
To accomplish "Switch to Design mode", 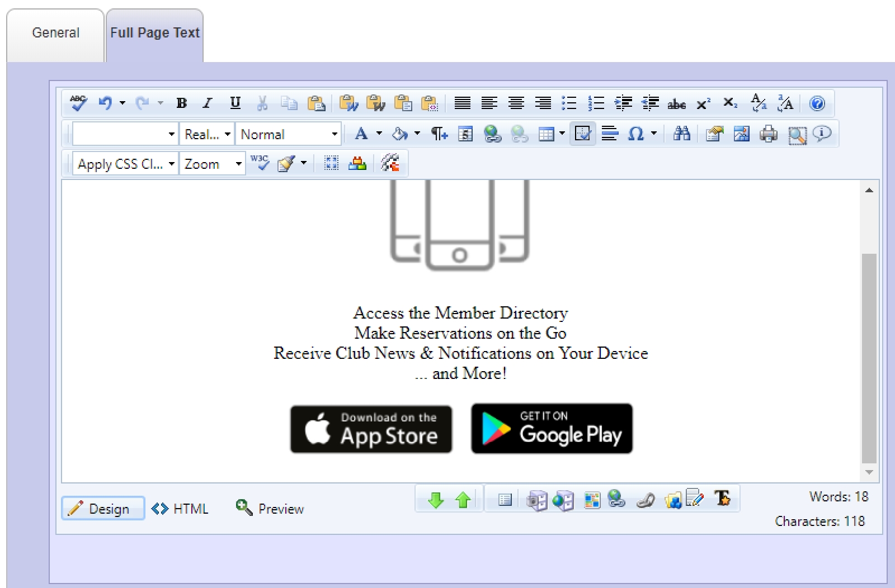I will (103, 508).
